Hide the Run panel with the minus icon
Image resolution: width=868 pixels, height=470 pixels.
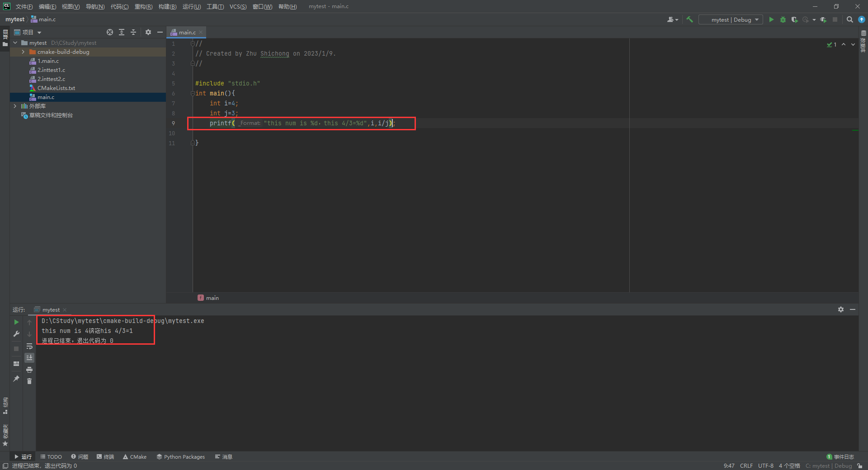pyautogui.click(x=853, y=309)
